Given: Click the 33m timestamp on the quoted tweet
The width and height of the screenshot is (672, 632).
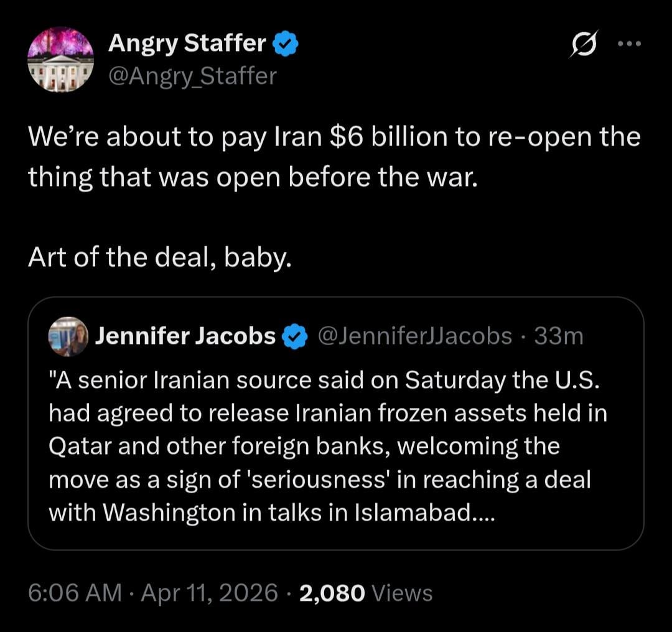Looking at the screenshot, I should 559,337.
